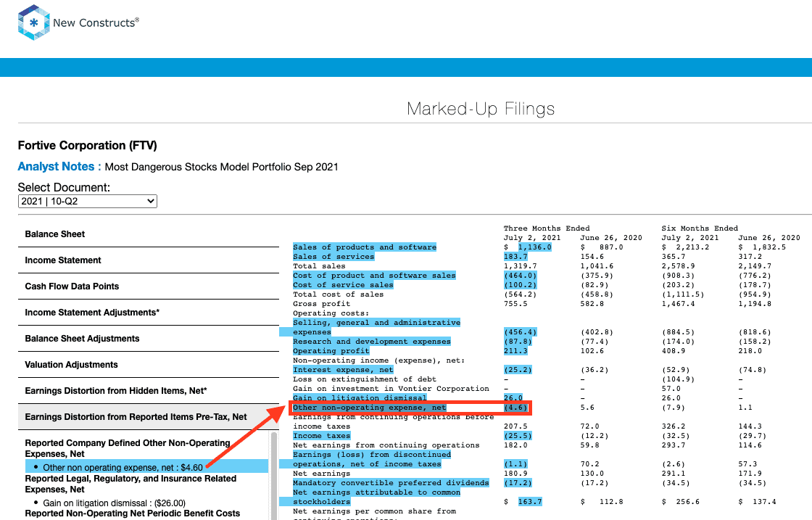
Task: Open the Select Document dropdown 2021 | 10-Q2
Action: [88, 201]
